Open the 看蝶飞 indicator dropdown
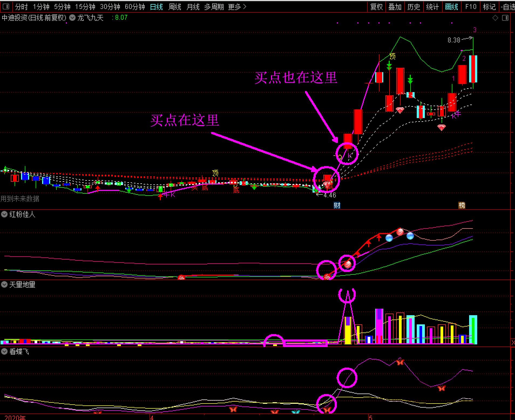Screen dimensions: 515x420 pyautogui.click(x=4, y=351)
